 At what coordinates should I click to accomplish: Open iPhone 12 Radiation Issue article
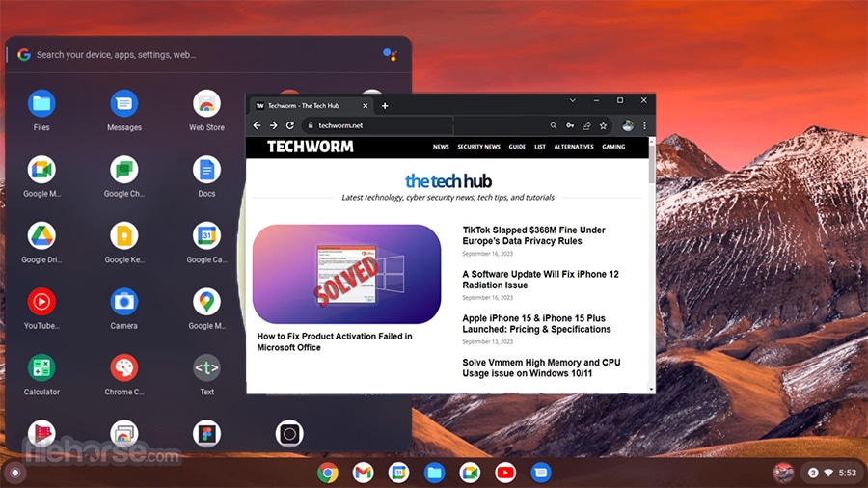tap(540, 280)
